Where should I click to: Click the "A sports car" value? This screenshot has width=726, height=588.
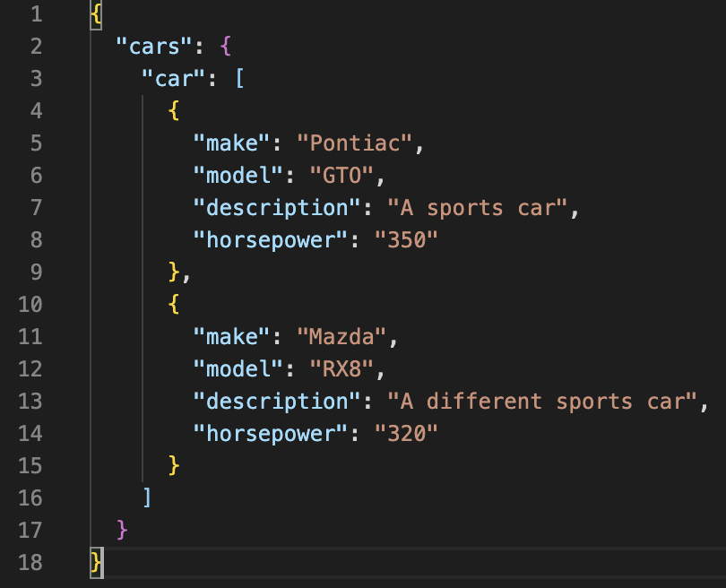pos(478,207)
